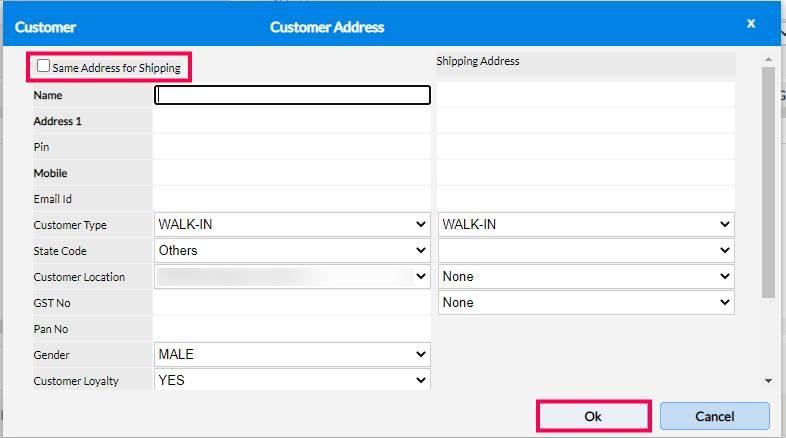Type in the Name input field
786x438 pixels.
(292, 96)
